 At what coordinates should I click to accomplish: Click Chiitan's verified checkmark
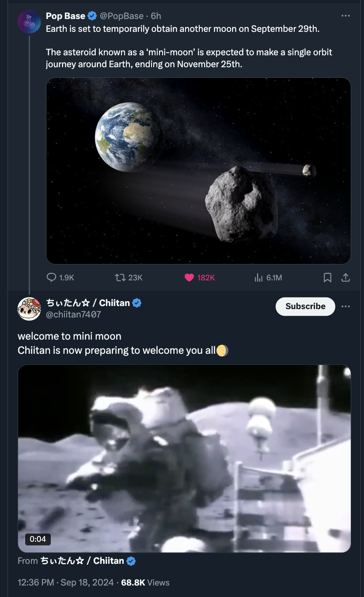pyautogui.click(x=137, y=303)
